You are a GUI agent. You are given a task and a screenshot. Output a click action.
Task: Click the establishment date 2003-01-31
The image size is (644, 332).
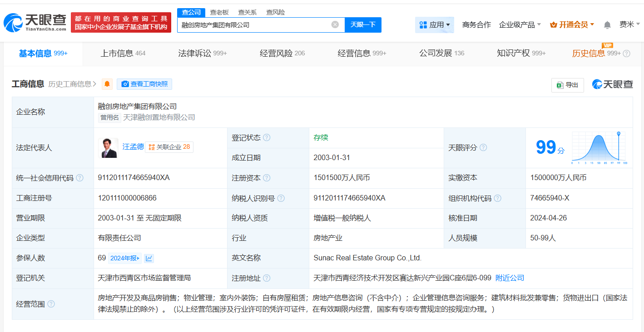tap(332, 158)
